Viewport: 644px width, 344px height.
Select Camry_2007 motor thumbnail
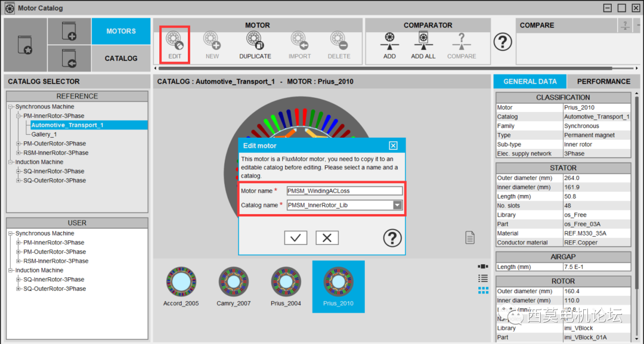pyautogui.click(x=233, y=287)
